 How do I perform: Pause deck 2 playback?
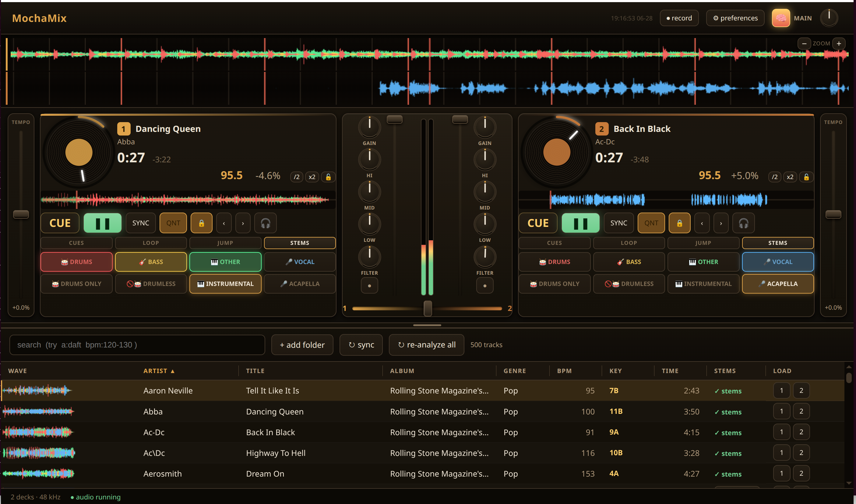pyautogui.click(x=580, y=223)
